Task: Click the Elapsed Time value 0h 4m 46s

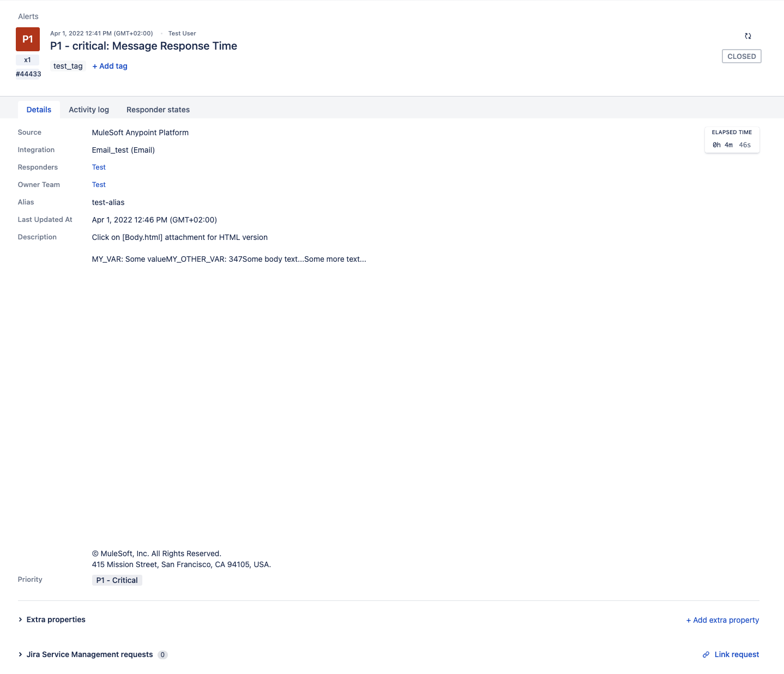Action: point(732,145)
